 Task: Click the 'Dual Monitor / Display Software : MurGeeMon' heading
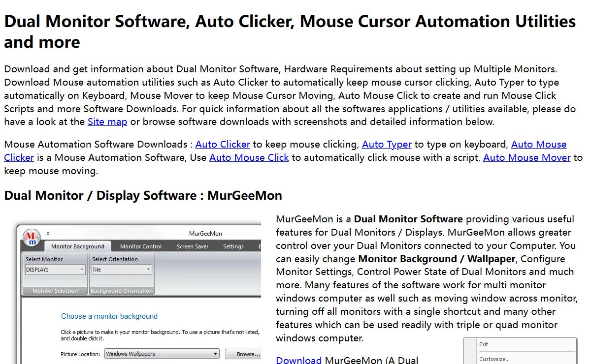(x=143, y=195)
